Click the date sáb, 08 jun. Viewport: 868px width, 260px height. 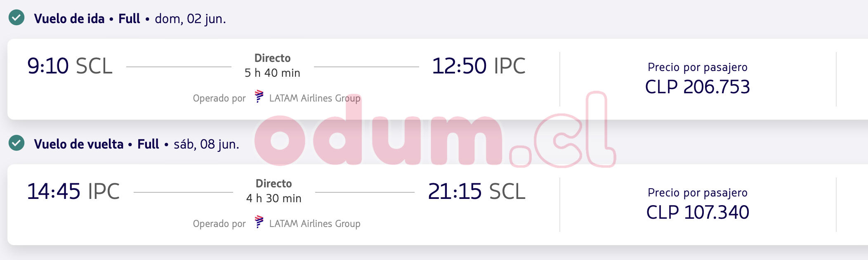[x=206, y=144]
